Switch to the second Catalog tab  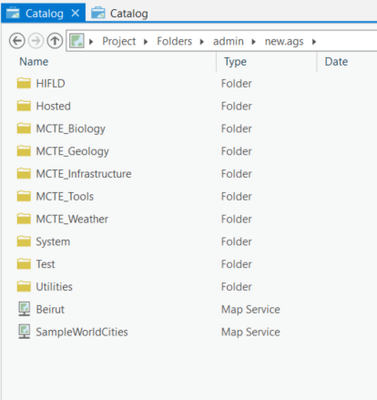(x=120, y=13)
